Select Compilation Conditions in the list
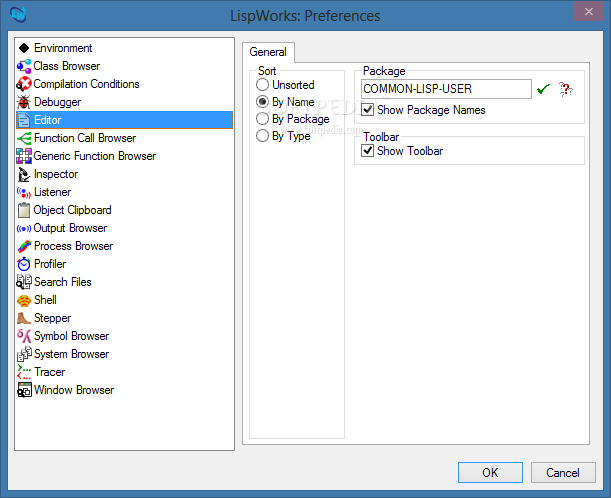Screen dimensions: 611x498 (x=124, y=84)
